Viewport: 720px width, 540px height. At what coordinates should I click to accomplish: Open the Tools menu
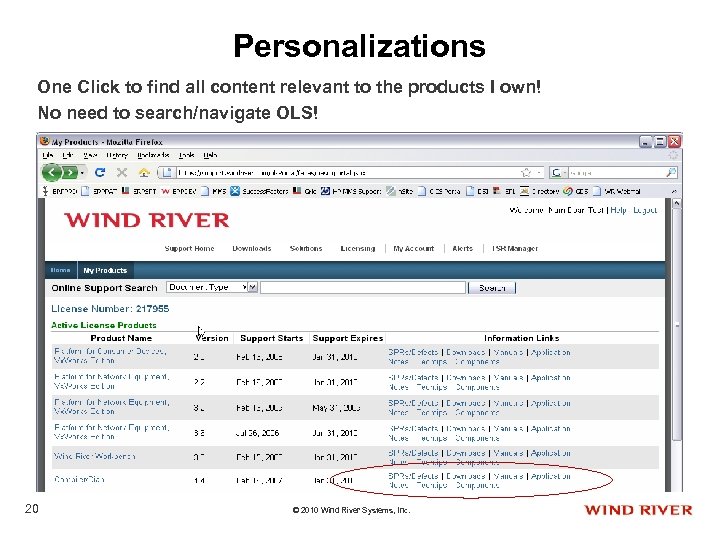click(186, 155)
